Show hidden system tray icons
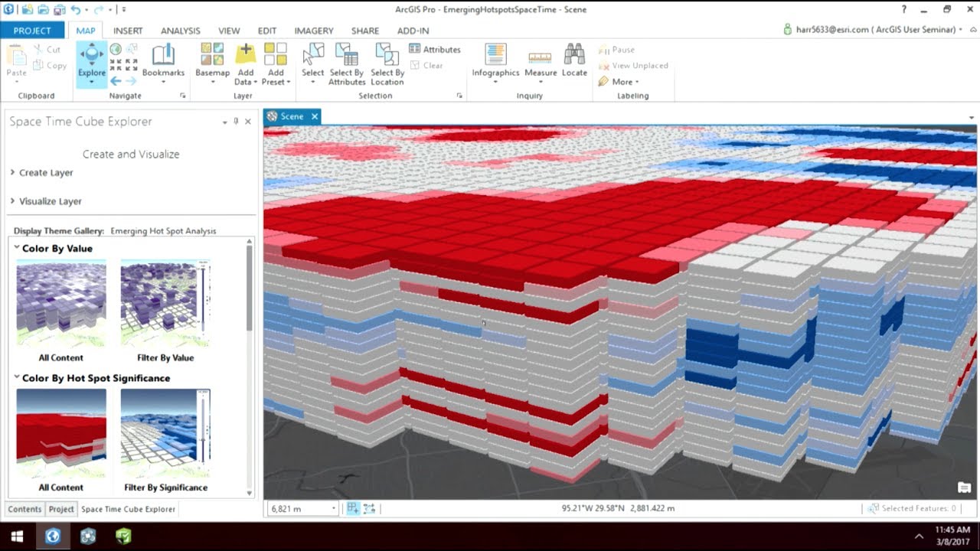Viewport: 980px width, 551px height. click(x=919, y=536)
